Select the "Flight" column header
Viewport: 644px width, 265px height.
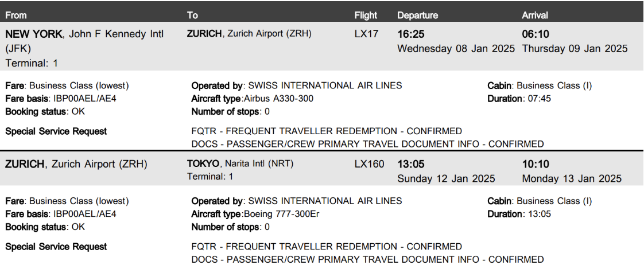coord(366,15)
